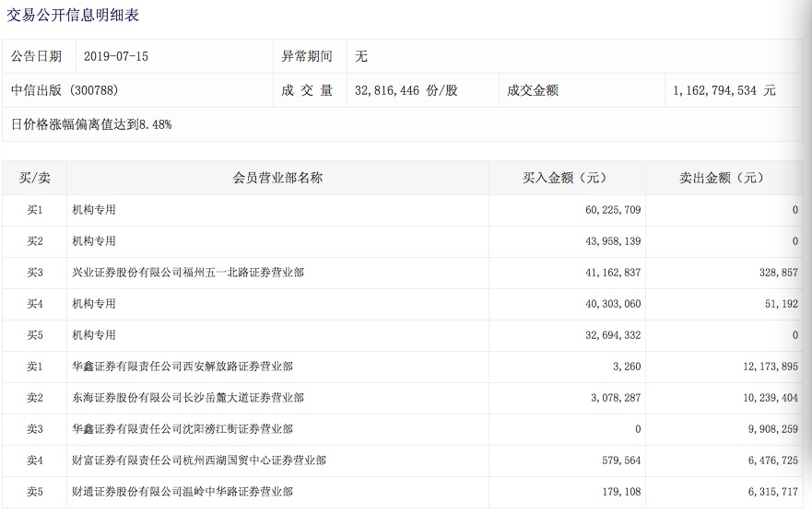Open 东海证券长沙岳麓大道证券营业部 entry
Screen dimensions: 812x513
[x=188, y=398]
